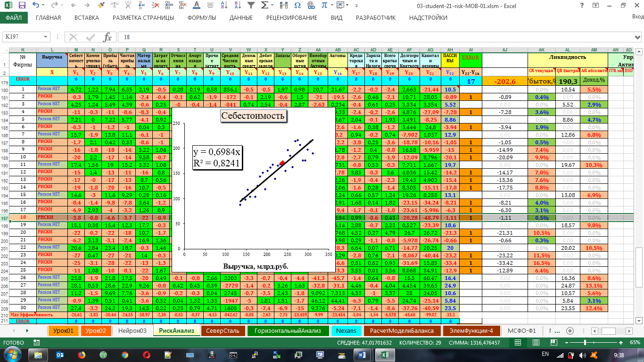Click the Format Painter brush icon
This screenshot has width=644, height=362.
tap(101, 6)
